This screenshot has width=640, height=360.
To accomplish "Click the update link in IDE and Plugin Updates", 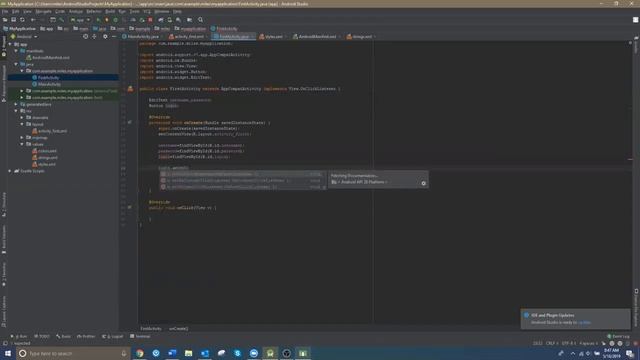I will (x=584, y=322).
